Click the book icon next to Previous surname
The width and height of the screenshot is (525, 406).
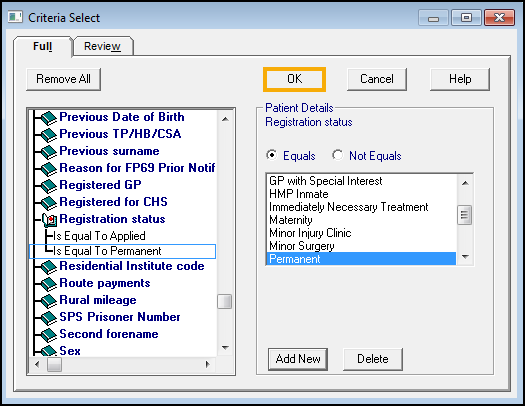click(49, 152)
